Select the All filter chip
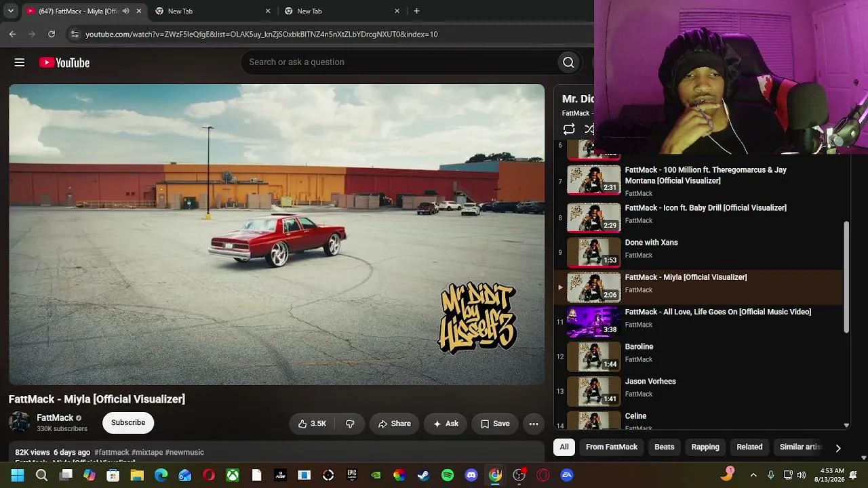This screenshot has width=868, height=488. (x=564, y=447)
